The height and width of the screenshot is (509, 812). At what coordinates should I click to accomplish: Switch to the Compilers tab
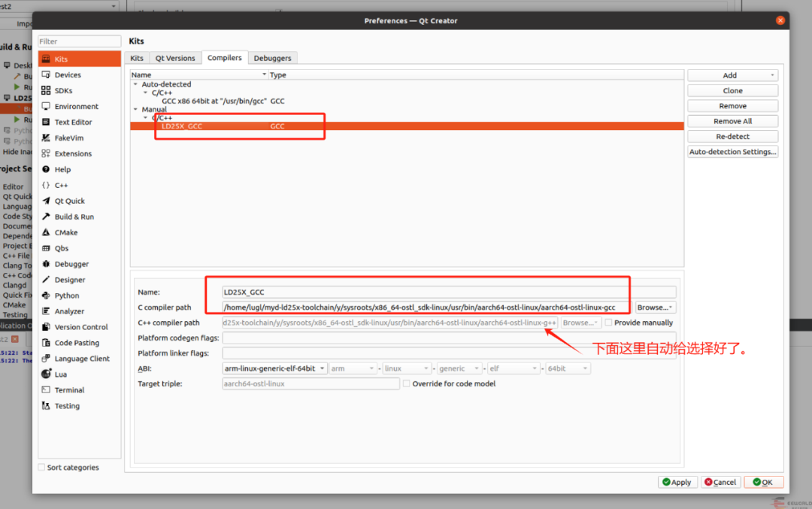tap(224, 57)
